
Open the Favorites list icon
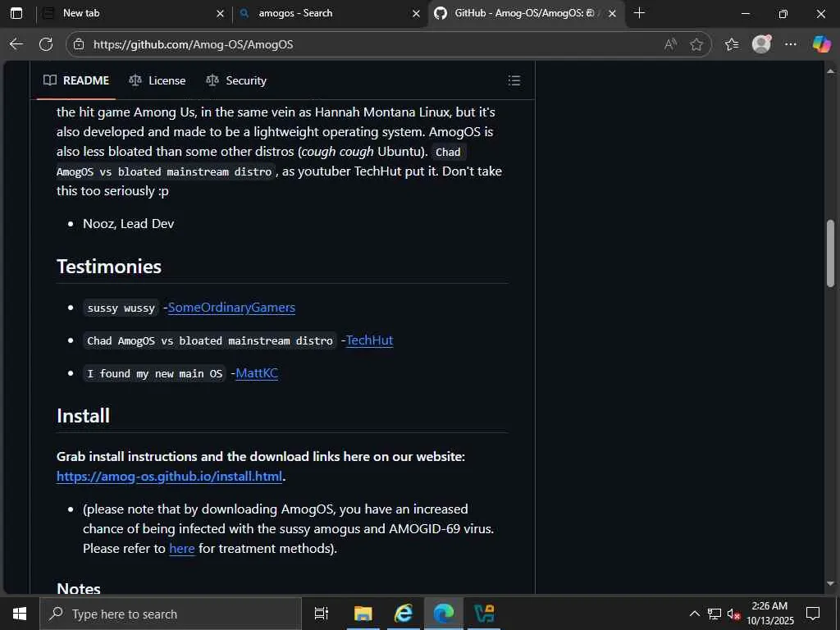click(x=732, y=44)
